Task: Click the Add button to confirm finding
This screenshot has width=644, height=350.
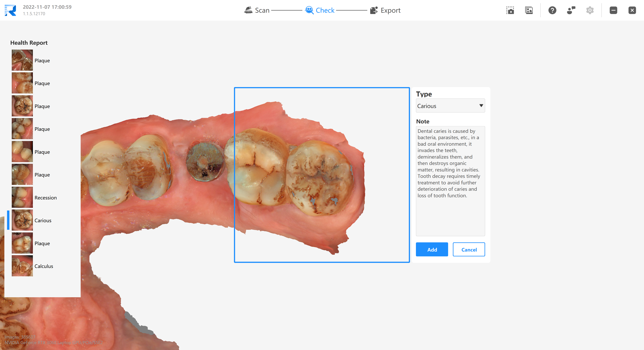Action: tap(432, 249)
